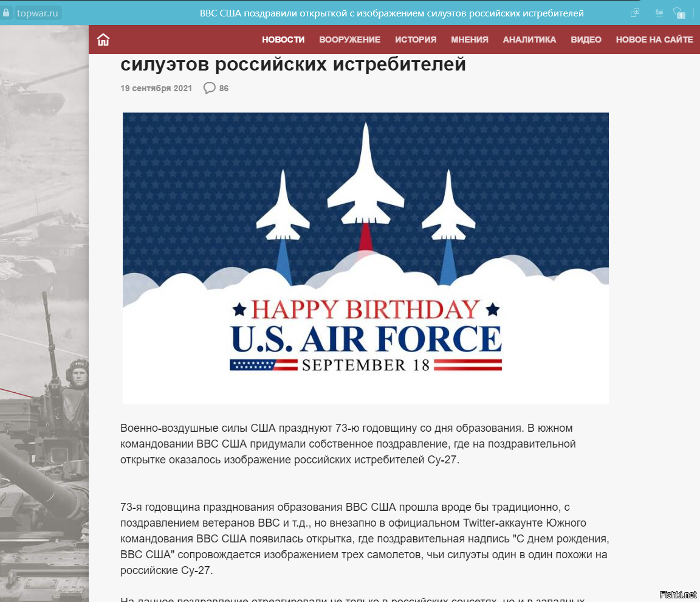The width and height of the screenshot is (700, 602).
Task: Click the date 19 сентября 2021
Action: click(156, 88)
